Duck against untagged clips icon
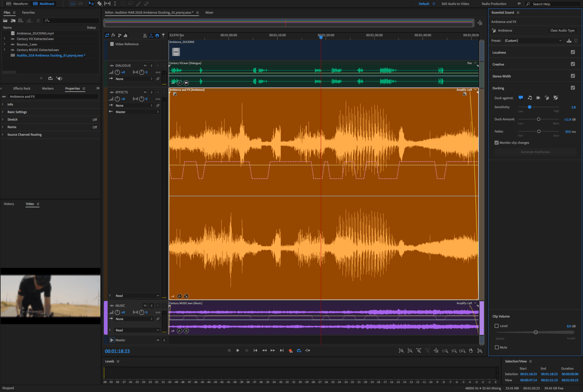 pyautogui.click(x=556, y=98)
